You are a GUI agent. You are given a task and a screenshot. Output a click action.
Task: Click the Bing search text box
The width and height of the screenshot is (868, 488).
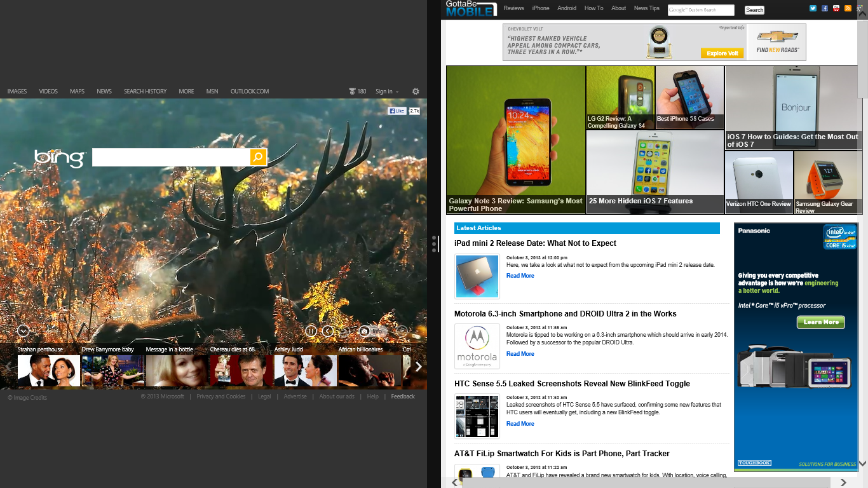pyautogui.click(x=171, y=157)
